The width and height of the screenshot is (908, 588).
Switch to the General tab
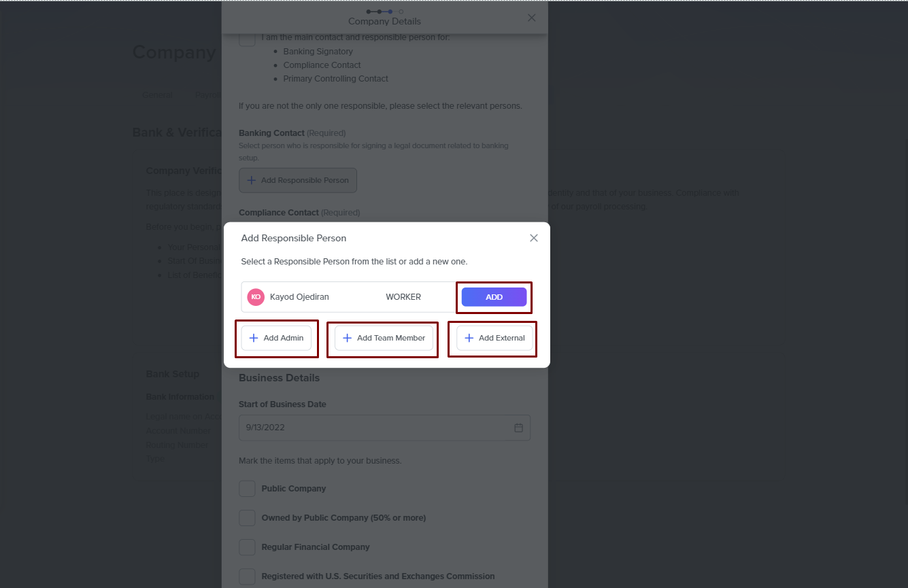point(157,94)
